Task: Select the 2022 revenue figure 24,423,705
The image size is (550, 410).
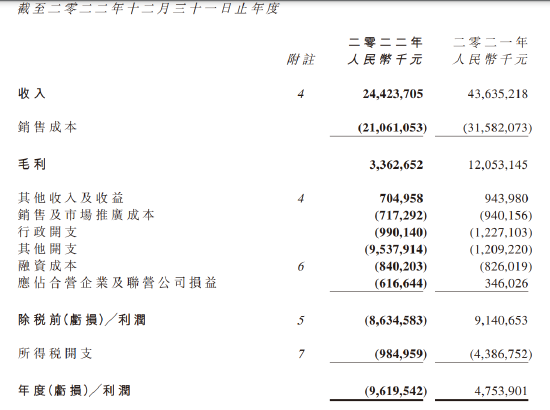Action: [393, 94]
